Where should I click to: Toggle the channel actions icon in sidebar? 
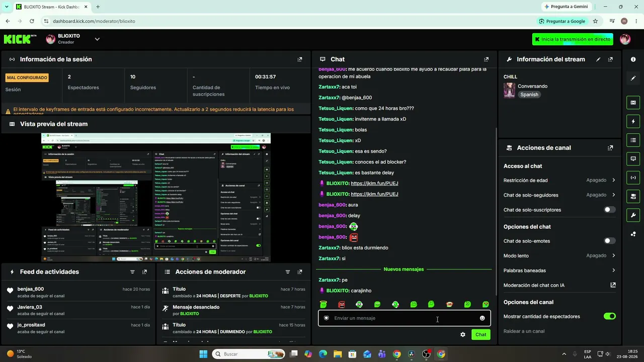coord(633,196)
